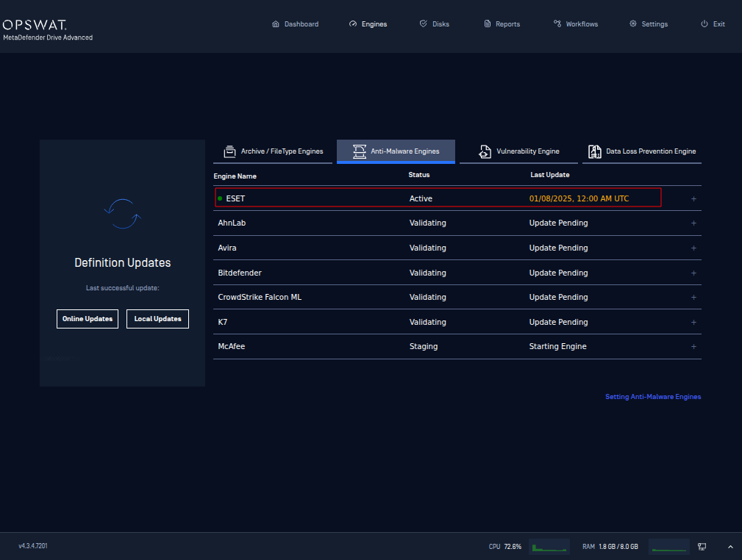Expand the Avira engine row

[693, 248]
